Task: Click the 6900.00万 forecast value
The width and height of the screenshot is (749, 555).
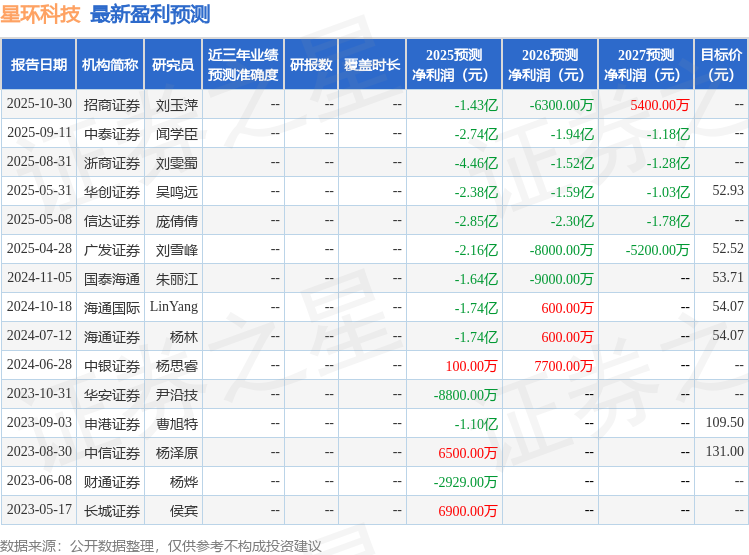Action: click(x=468, y=511)
